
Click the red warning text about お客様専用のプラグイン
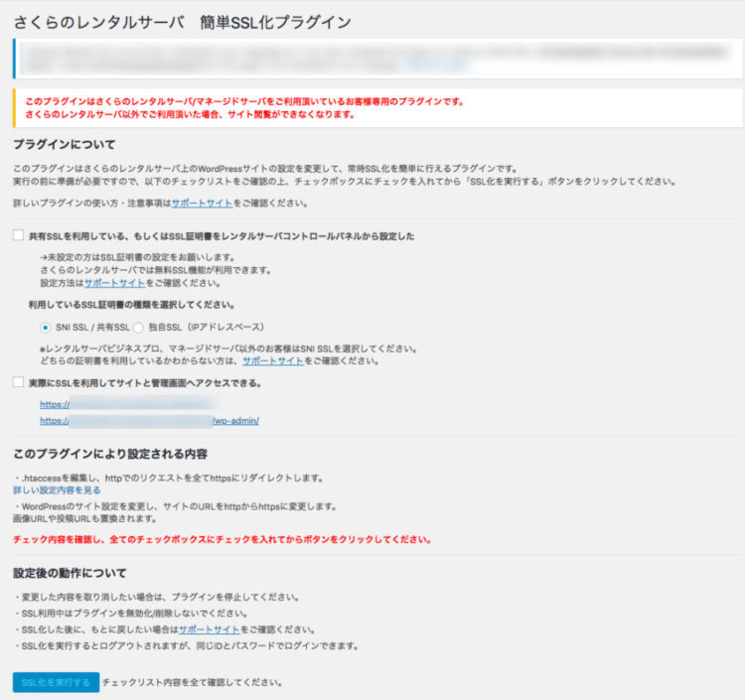(x=244, y=101)
